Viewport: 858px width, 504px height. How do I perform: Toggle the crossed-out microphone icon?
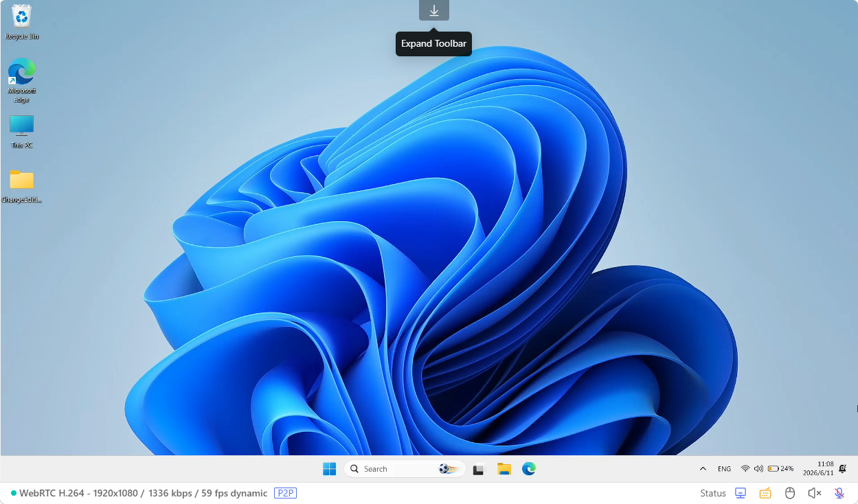click(839, 493)
